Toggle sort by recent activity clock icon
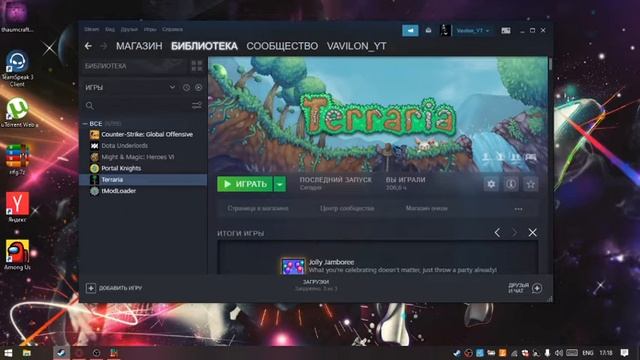 [187, 87]
